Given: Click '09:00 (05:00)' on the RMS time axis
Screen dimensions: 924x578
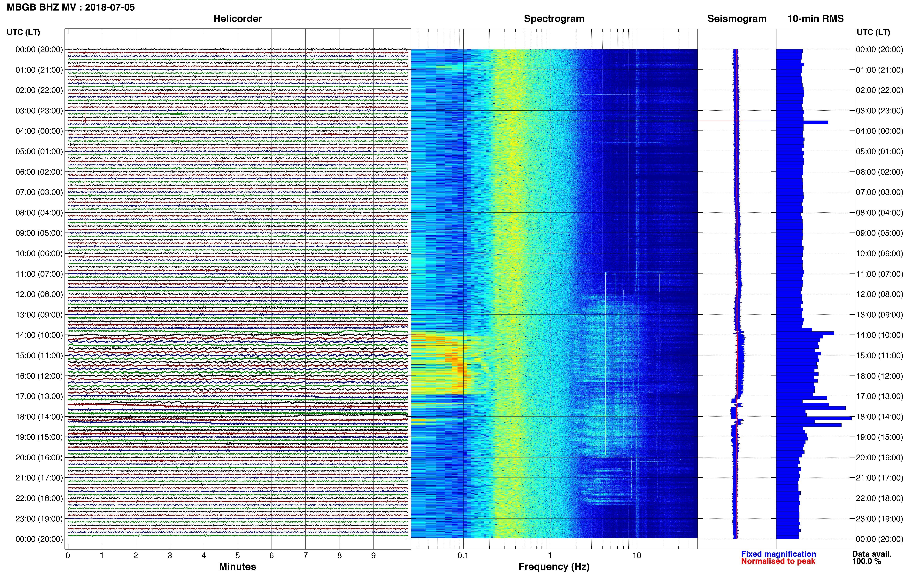Looking at the screenshot, I should click(879, 233).
